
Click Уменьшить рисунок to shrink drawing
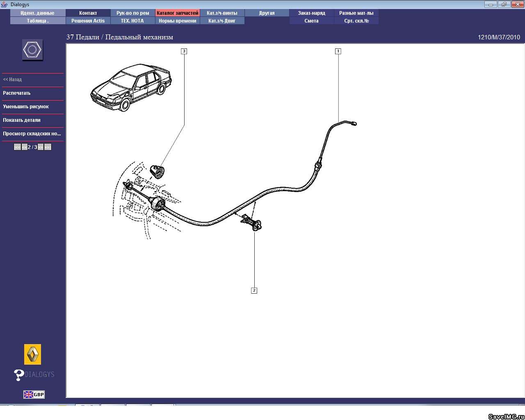(x=26, y=107)
